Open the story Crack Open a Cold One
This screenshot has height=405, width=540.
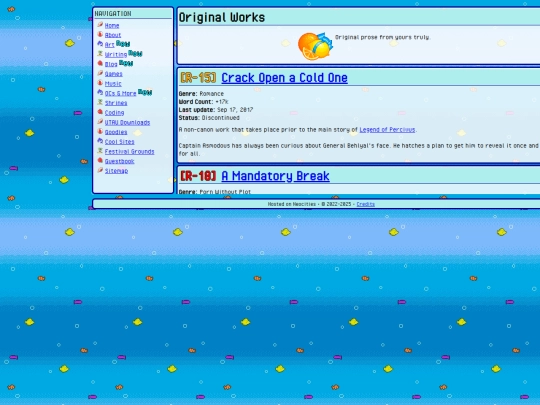[284, 78]
